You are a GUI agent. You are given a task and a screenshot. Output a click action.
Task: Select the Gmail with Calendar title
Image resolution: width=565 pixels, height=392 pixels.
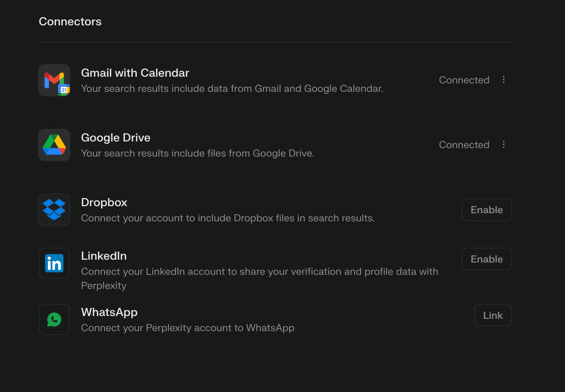pyautogui.click(x=135, y=73)
